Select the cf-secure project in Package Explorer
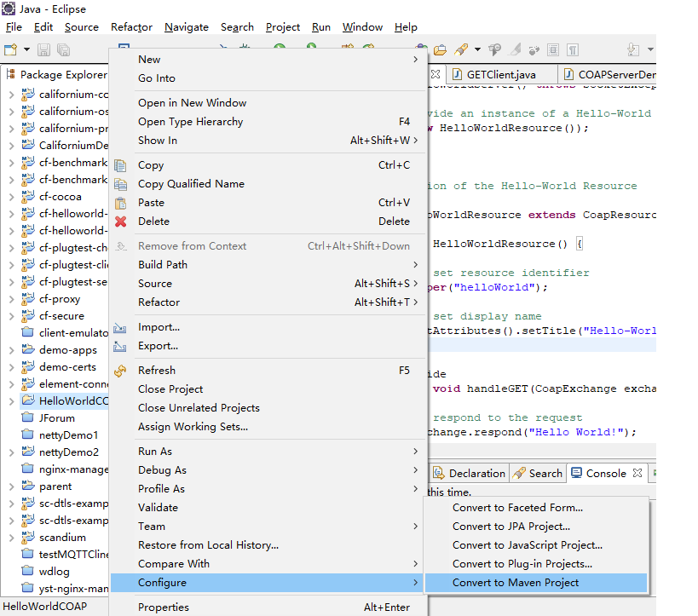The height and width of the screenshot is (616, 698). tap(61, 316)
